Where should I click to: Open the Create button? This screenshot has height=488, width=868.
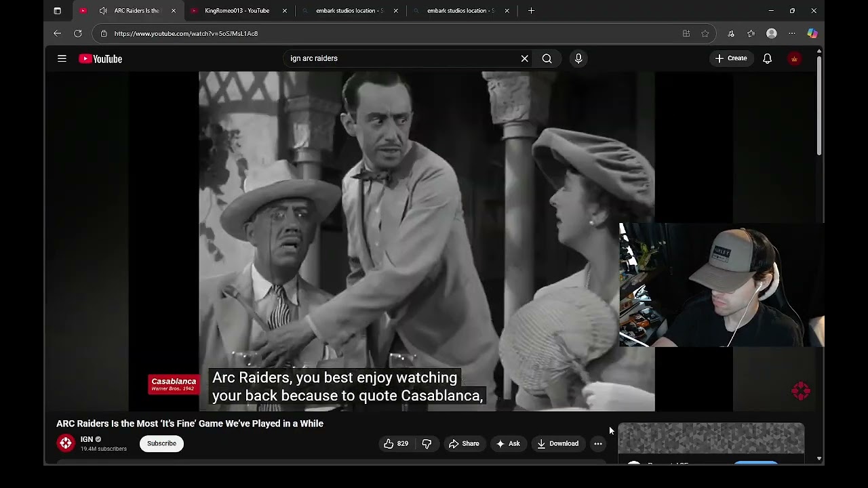[x=731, y=58]
